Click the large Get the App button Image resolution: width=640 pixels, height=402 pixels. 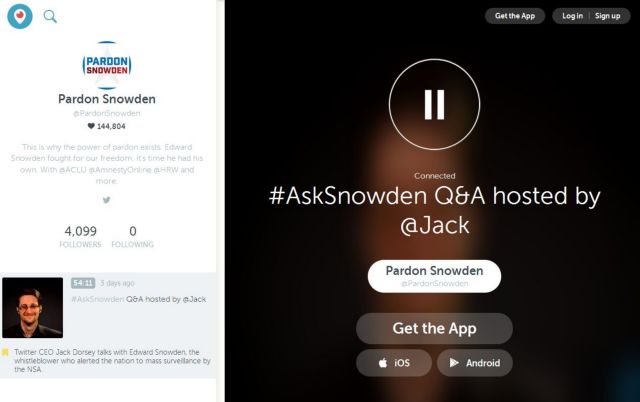434,329
